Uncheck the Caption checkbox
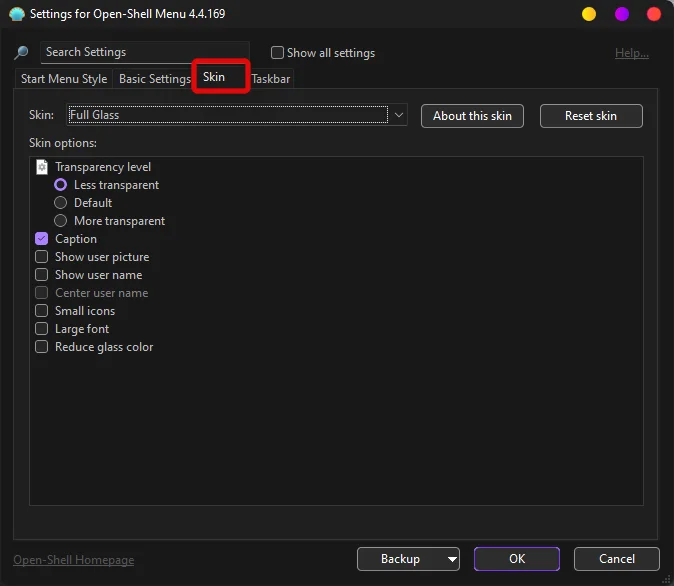 41,239
